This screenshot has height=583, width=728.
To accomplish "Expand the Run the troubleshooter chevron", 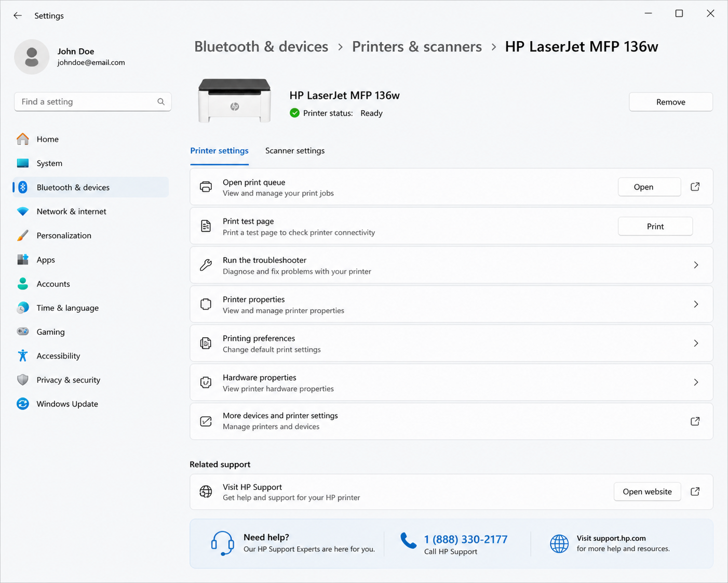I will 696,265.
